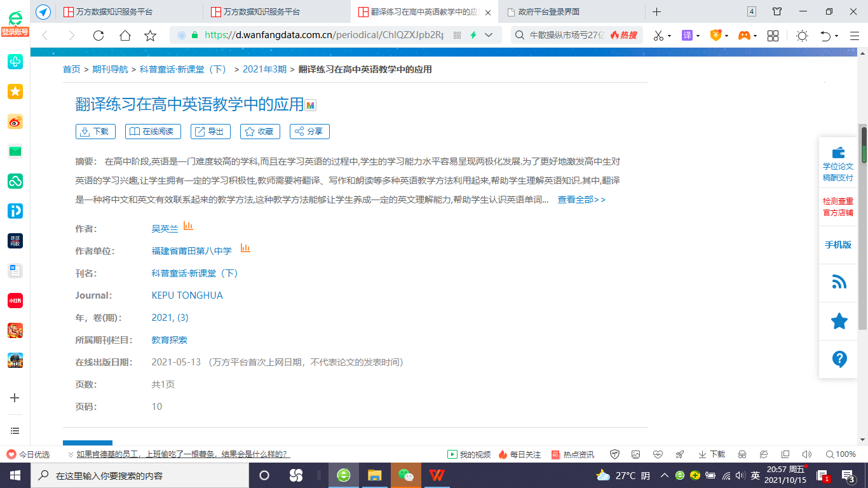The height and width of the screenshot is (488, 868).
Task: Click the blue P sidebar icon
Action: (15, 211)
